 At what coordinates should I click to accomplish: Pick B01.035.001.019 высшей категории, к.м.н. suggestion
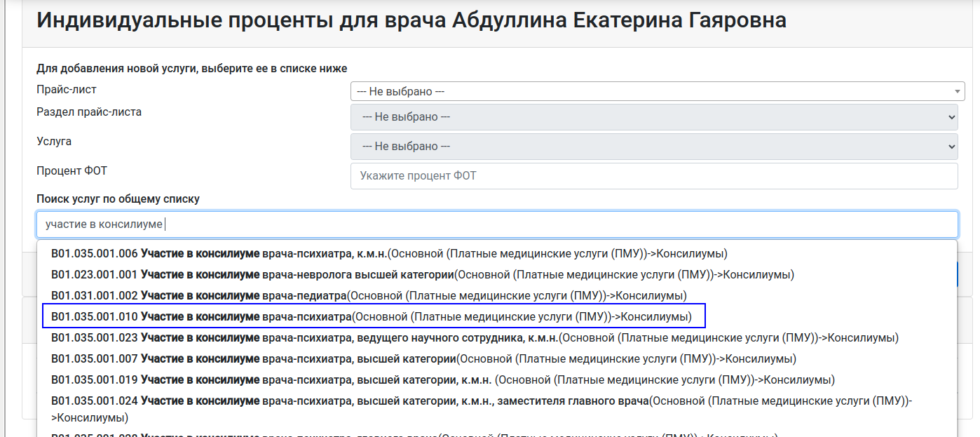tap(442, 379)
